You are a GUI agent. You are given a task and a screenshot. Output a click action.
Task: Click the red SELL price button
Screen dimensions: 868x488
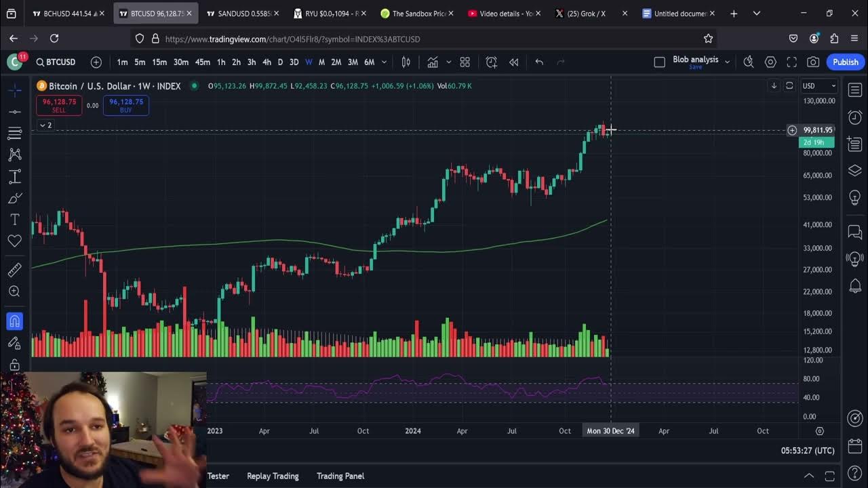coord(59,105)
